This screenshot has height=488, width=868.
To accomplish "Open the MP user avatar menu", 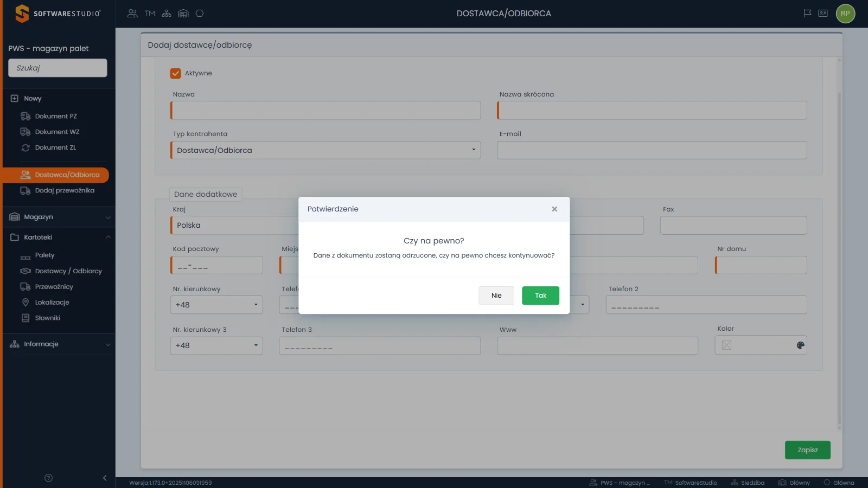I will (x=845, y=14).
